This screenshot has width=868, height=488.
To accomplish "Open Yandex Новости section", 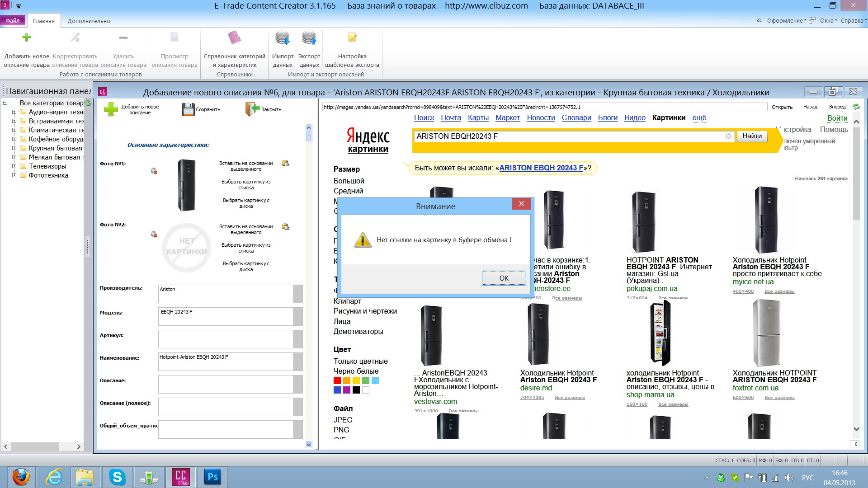I will [541, 118].
